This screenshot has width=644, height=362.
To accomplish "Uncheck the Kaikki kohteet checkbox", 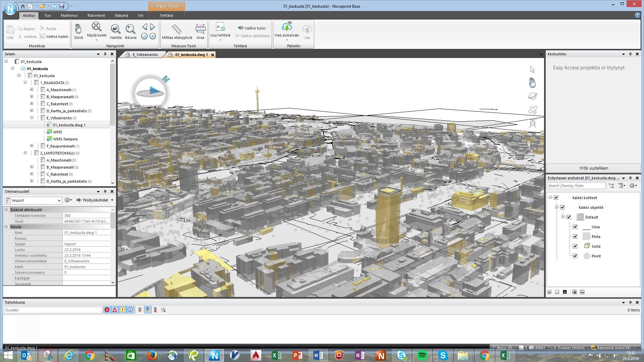I will (556, 198).
